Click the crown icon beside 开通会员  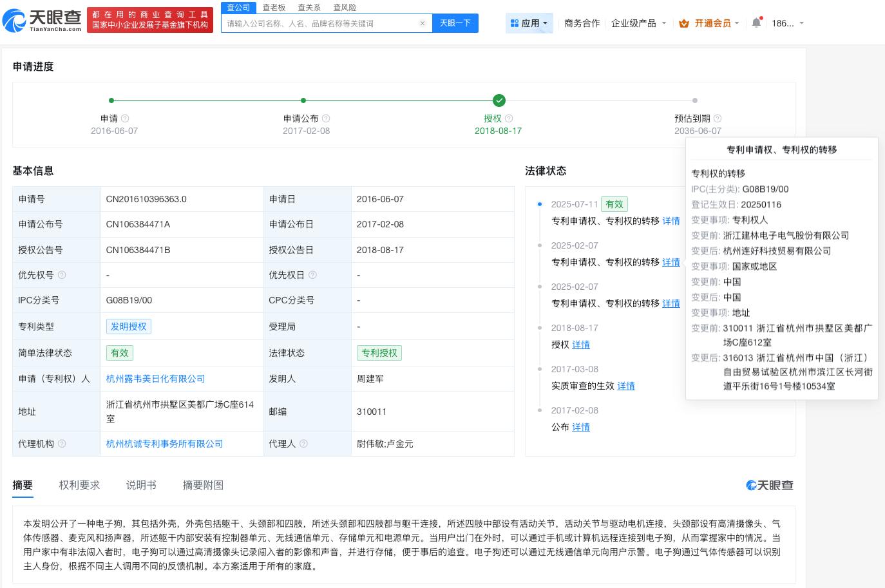tap(685, 23)
